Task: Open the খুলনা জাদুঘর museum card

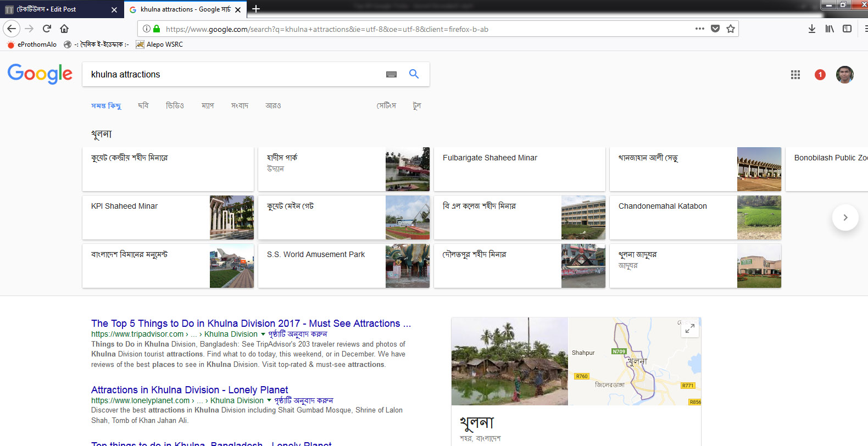Action: 695,266
